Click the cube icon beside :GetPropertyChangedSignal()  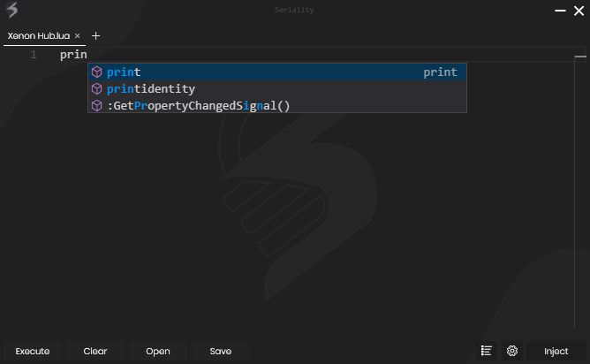97,106
